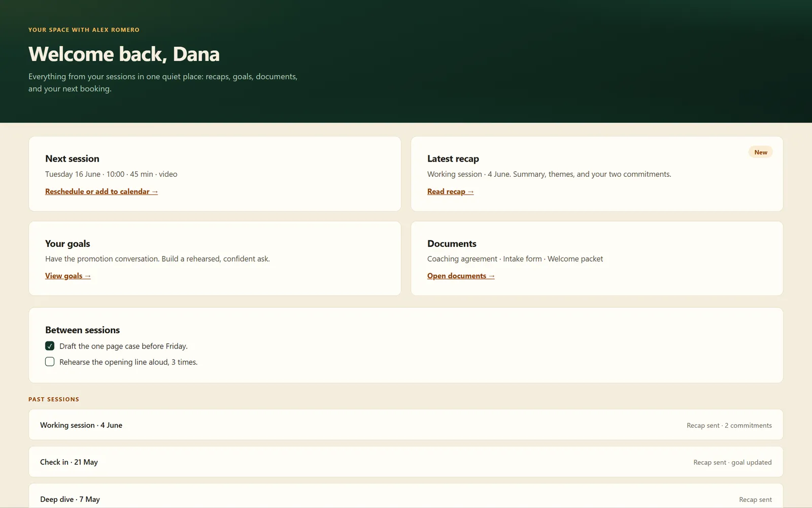This screenshot has height=508, width=812.
Task: Follow the View goals link
Action: [x=68, y=276]
